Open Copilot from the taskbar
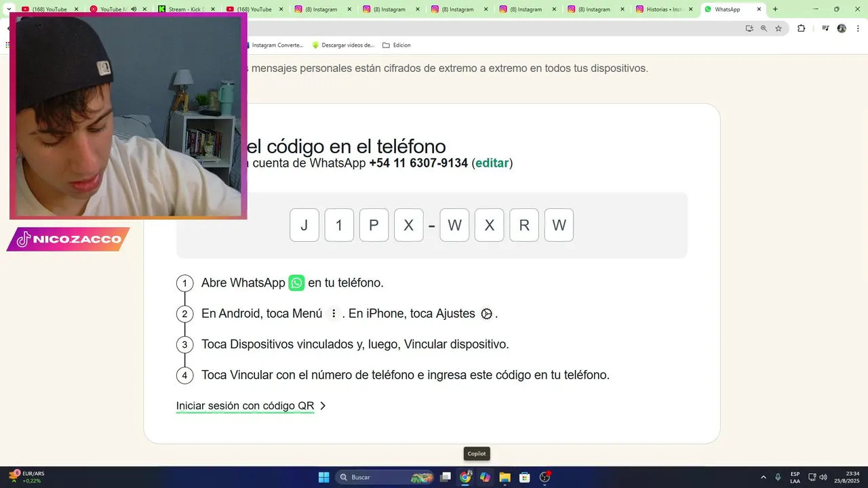868x488 pixels. [485, 477]
